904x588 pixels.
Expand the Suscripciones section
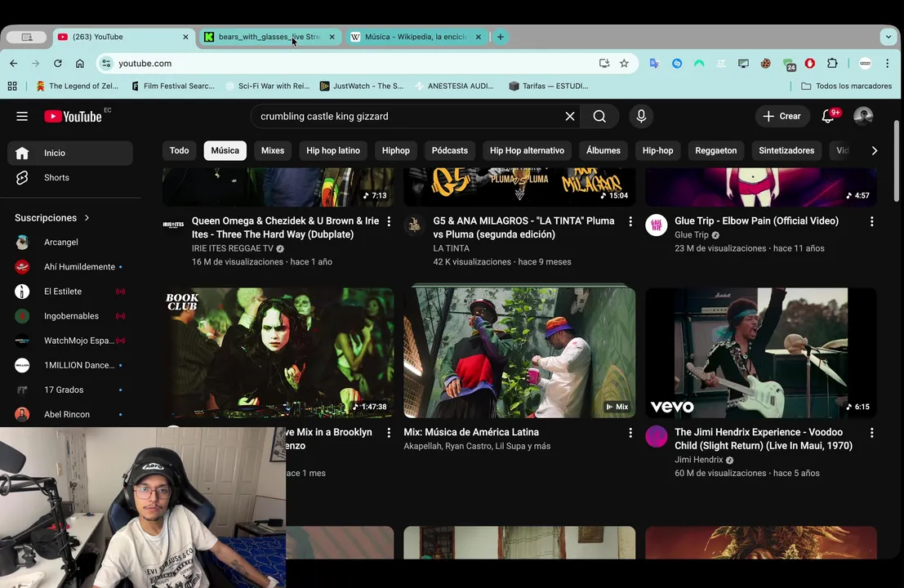coord(52,218)
